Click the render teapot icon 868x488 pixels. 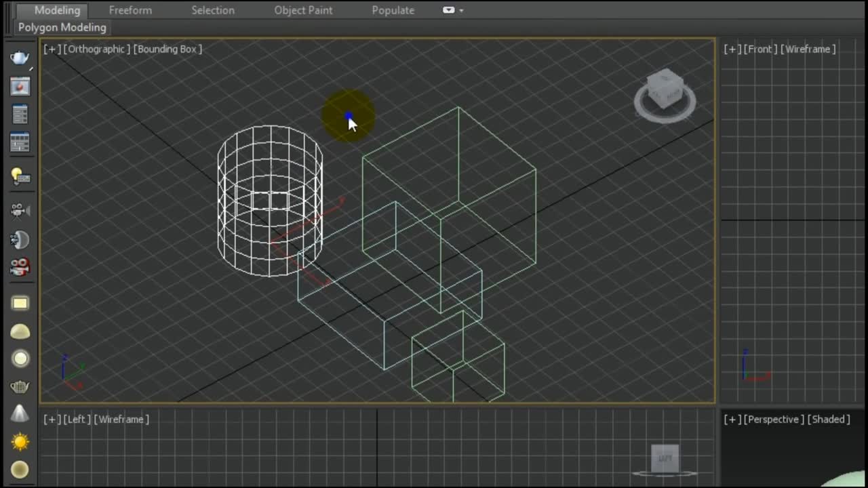point(20,58)
